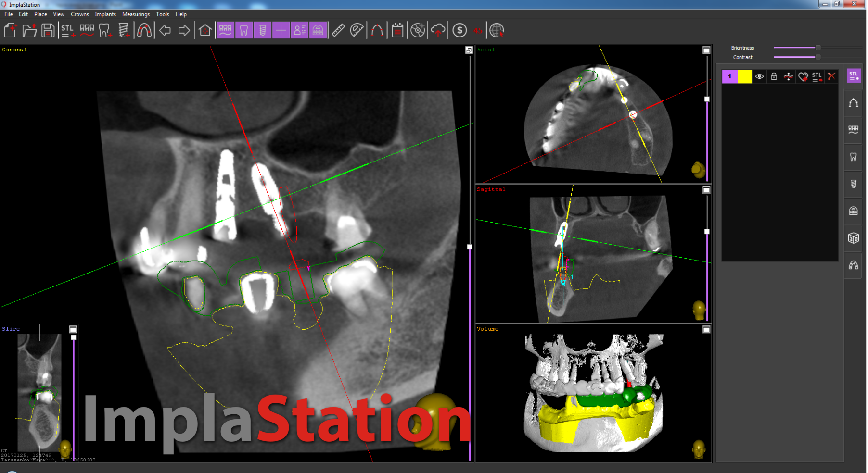This screenshot has height=473, width=868.
Task: Open the Tools menu
Action: tap(163, 14)
